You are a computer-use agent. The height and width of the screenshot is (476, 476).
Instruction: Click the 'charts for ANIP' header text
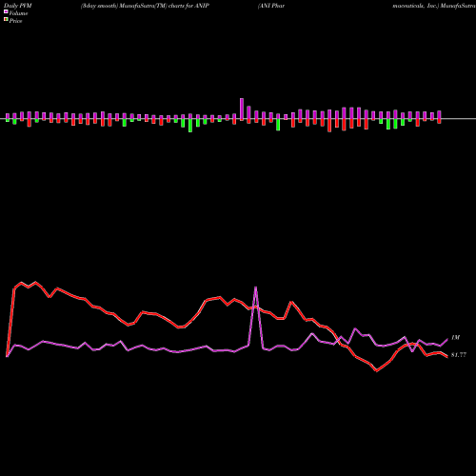coord(188,6)
